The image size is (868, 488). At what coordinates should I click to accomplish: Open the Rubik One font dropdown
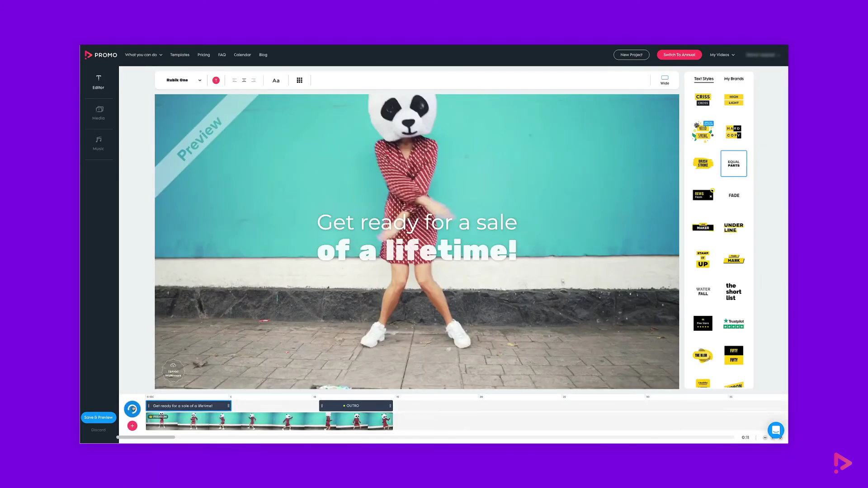point(182,80)
